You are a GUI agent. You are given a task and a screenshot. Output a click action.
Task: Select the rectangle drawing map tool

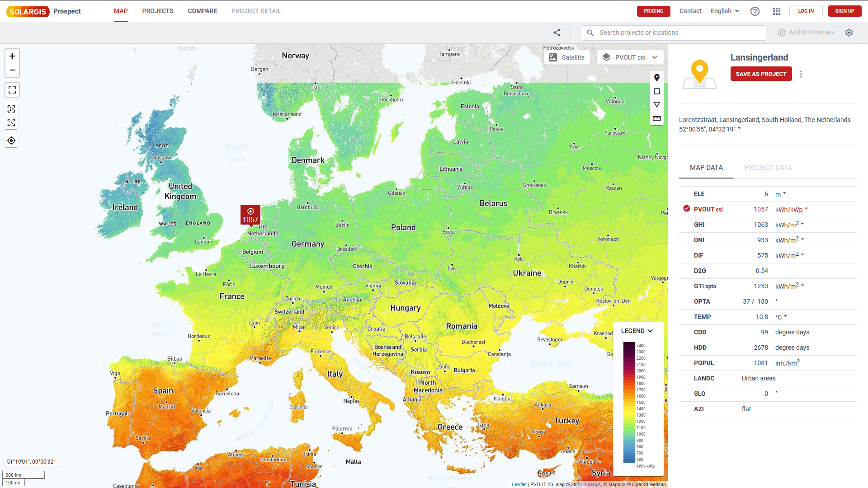coord(657,91)
